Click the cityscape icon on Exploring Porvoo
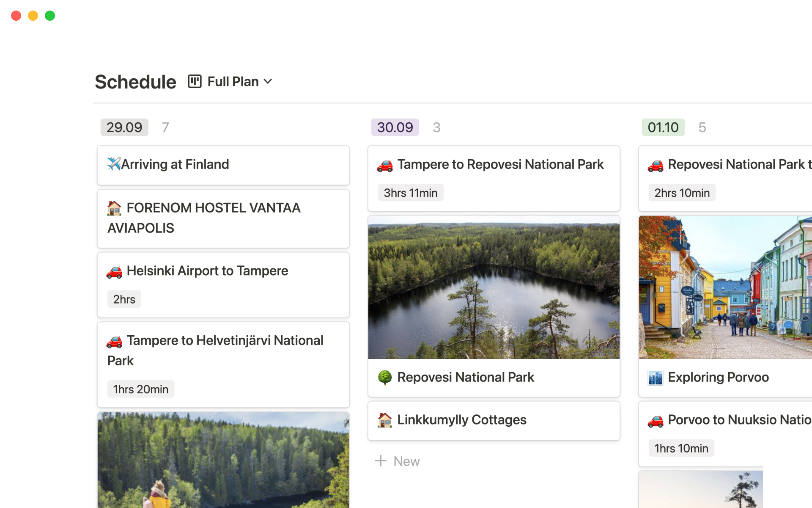The width and height of the screenshot is (812, 508). [655, 377]
